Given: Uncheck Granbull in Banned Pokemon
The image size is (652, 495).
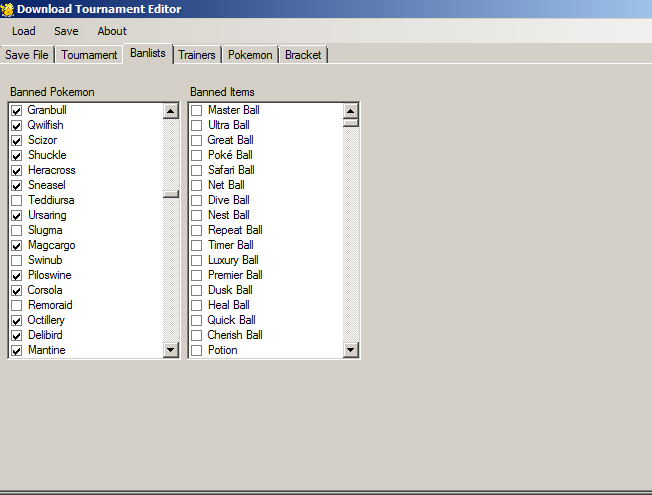Looking at the screenshot, I should pos(17,110).
